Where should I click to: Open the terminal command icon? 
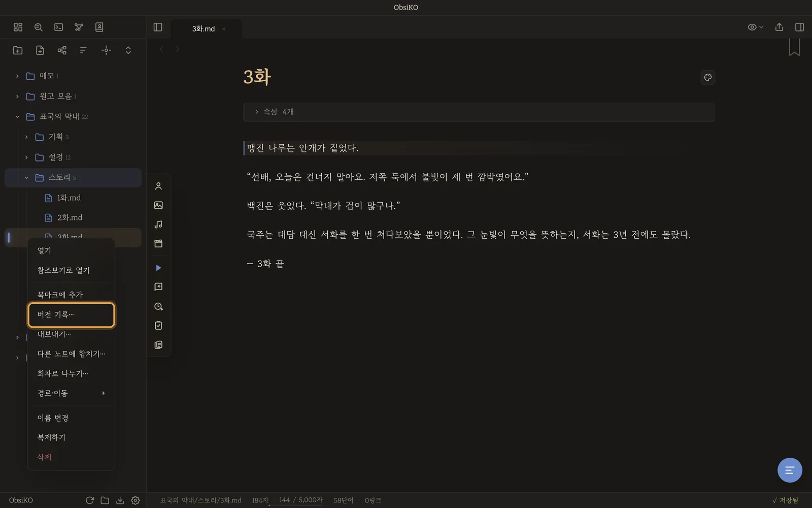(x=58, y=27)
